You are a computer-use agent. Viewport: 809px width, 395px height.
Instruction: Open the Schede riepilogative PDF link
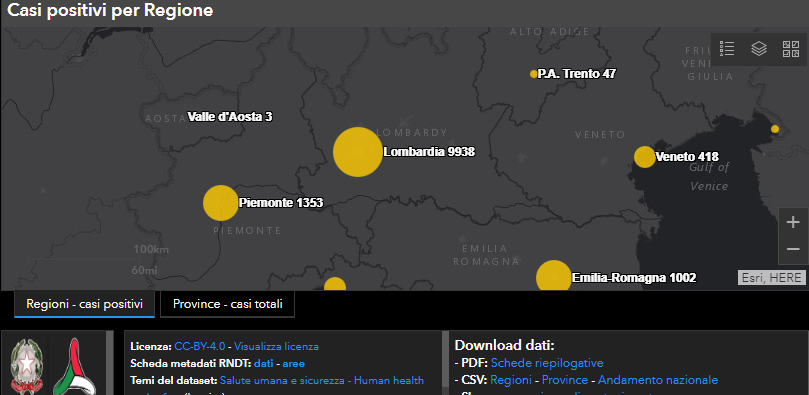click(547, 363)
